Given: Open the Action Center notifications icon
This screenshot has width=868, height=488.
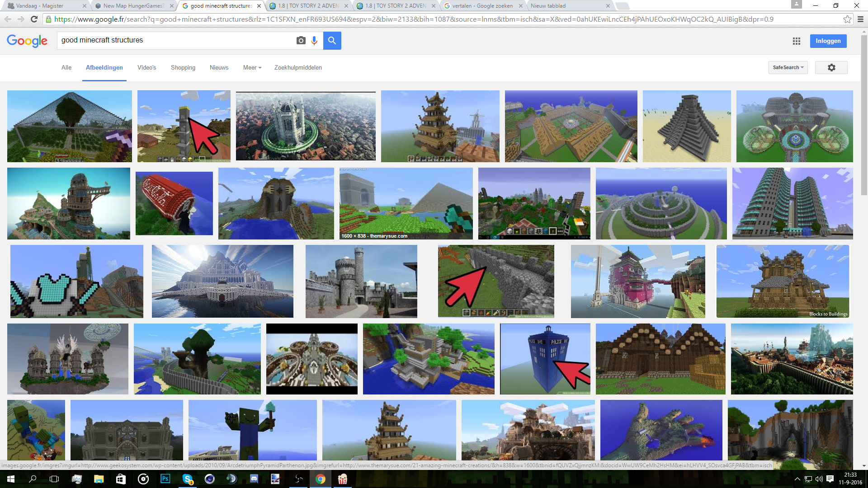Looking at the screenshot, I should [x=830, y=479].
